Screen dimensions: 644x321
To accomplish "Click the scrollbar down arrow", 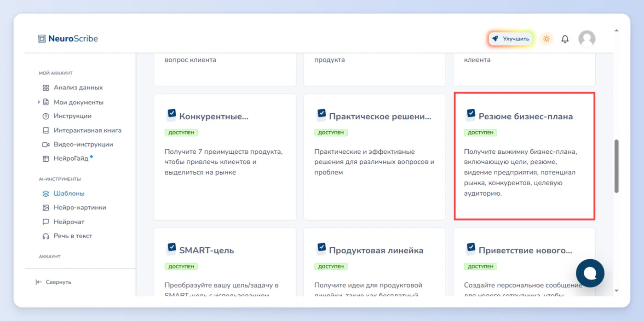I will click(x=616, y=291).
